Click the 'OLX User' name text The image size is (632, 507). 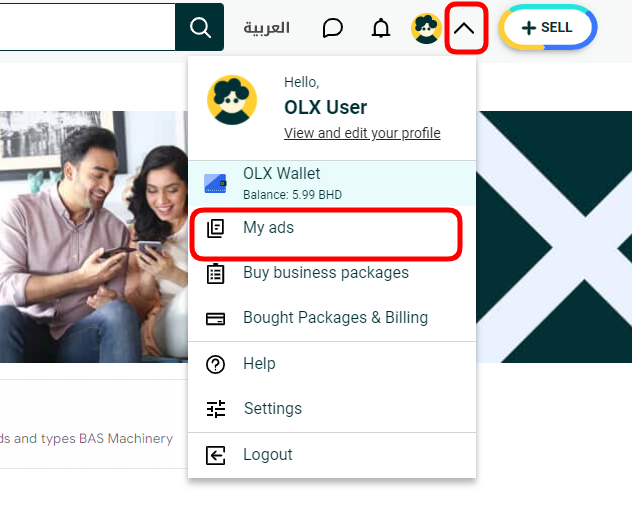tap(325, 107)
